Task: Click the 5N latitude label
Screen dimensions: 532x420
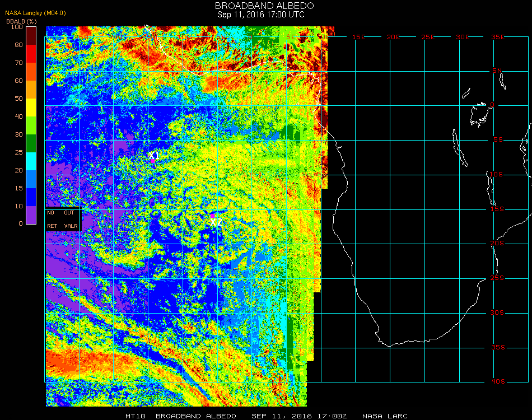Action: coord(497,71)
